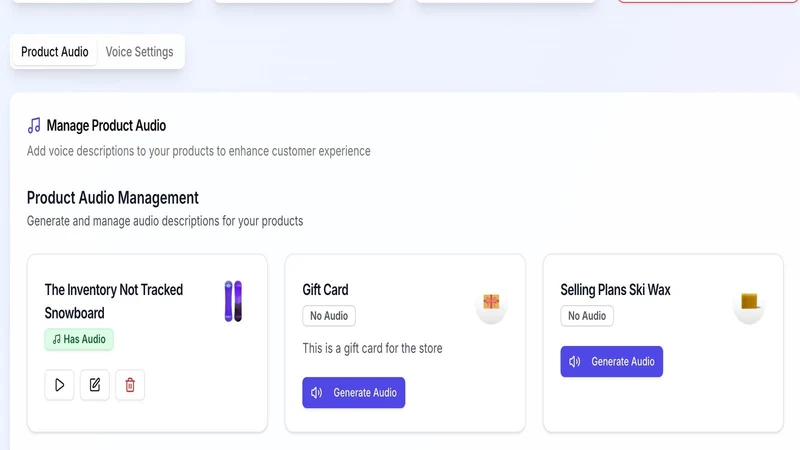Image resolution: width=800 pixels, height=450 pixels.
Task: Click No Audio badge on Selling Plans Ski Wax
Action: tap(587, 316)
